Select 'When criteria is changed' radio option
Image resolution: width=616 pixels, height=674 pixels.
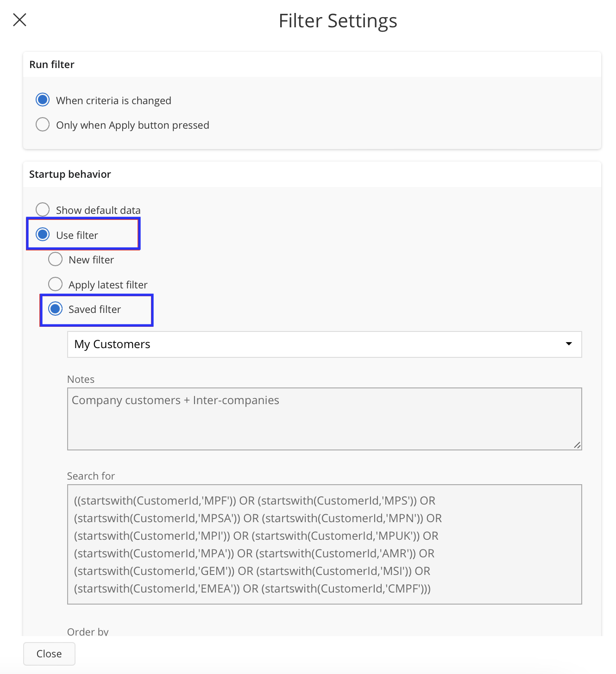(x=43, y=100)
